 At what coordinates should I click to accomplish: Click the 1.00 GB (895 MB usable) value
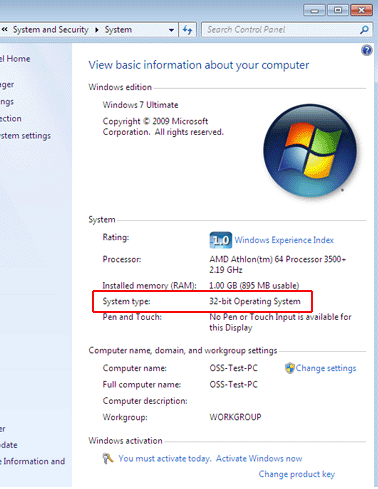(x=254, y=285)
